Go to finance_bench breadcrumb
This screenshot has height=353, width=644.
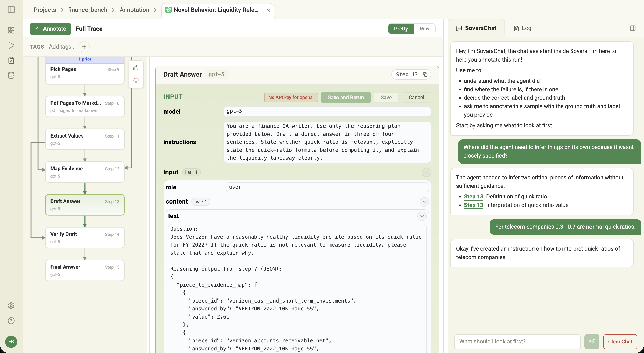pos(88,10)
